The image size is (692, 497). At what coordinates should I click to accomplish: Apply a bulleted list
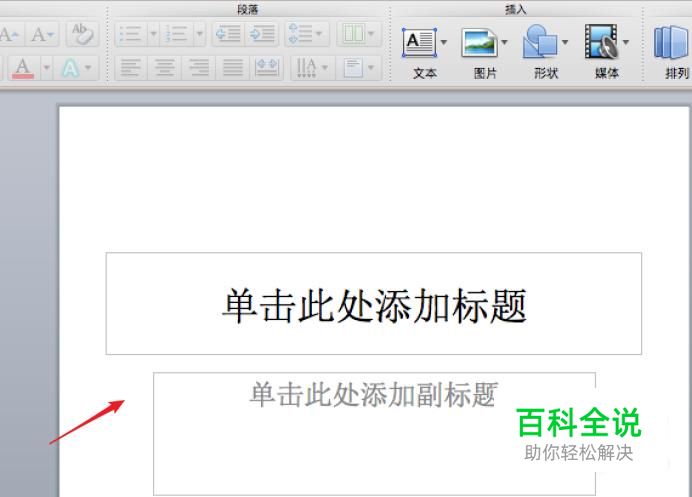pyautogui.click(x=131, y=34)
